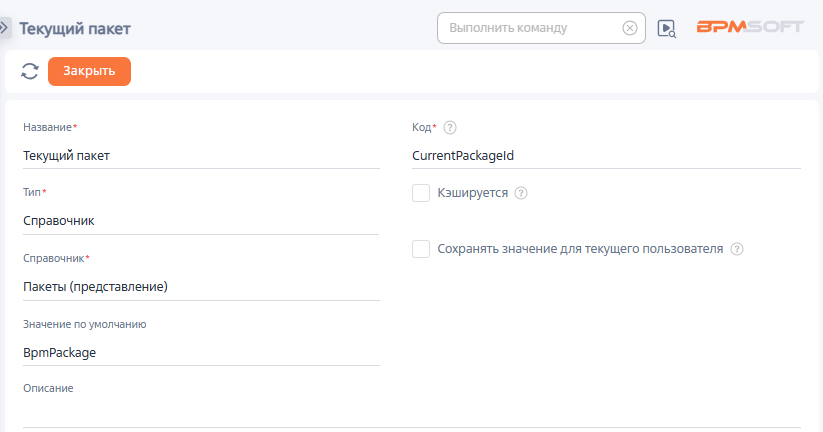
Task: Click the Название field label
Action: [x=48, y=127]
